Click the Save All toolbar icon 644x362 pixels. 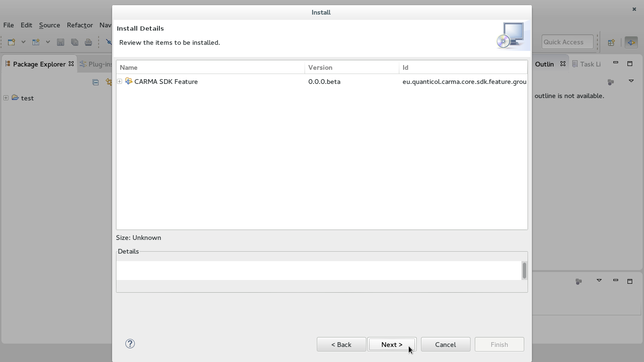(74, 42)
